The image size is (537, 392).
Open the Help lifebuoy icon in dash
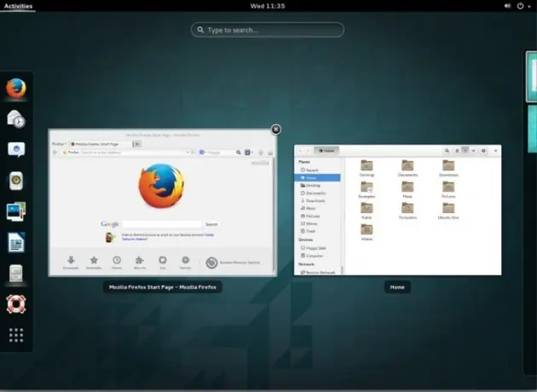(15, 304)
